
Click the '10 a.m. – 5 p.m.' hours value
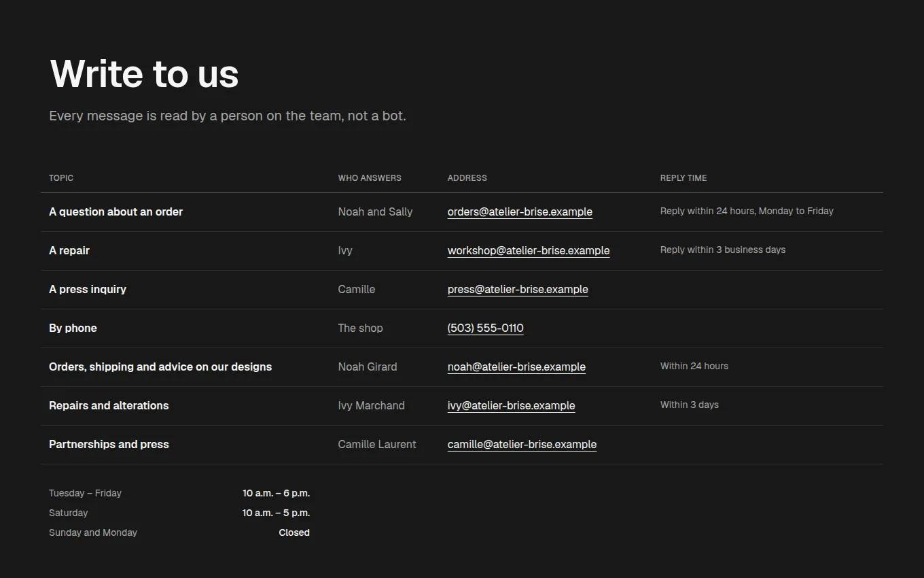pos(276,513)
